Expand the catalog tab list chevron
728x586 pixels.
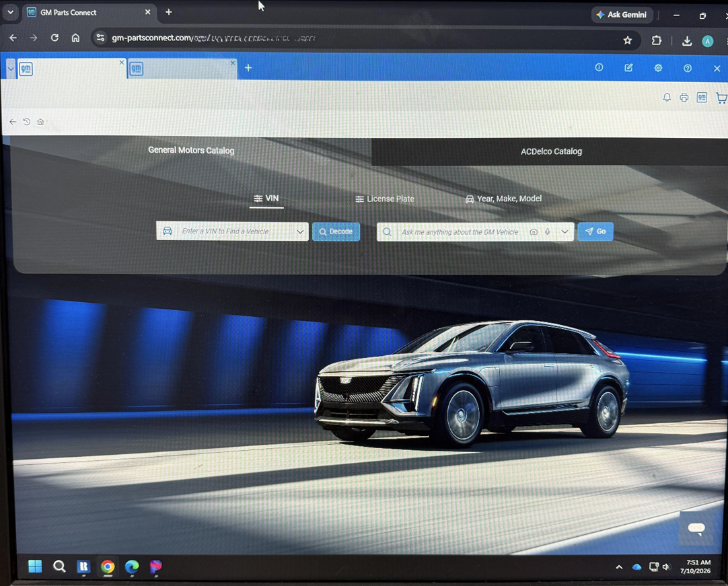pos(10,69)
